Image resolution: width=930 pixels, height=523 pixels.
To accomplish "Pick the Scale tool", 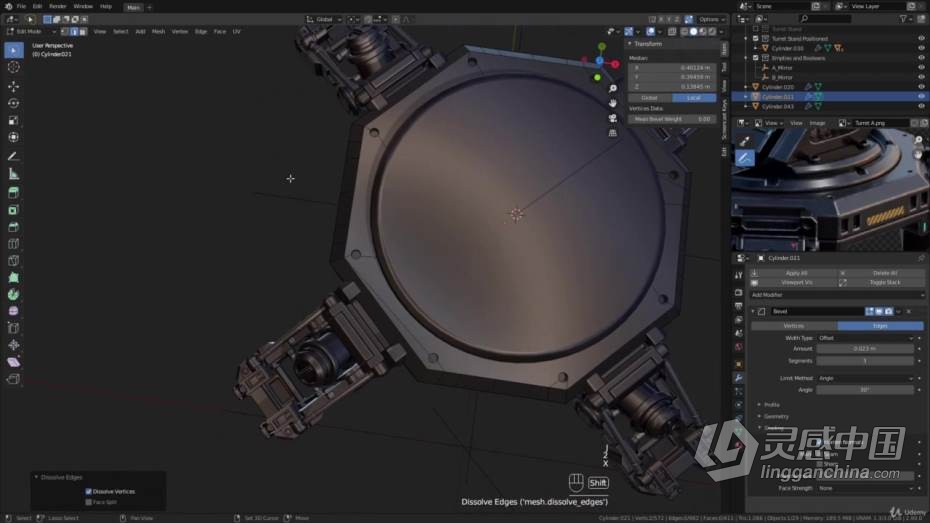I will tap(14, 120).
